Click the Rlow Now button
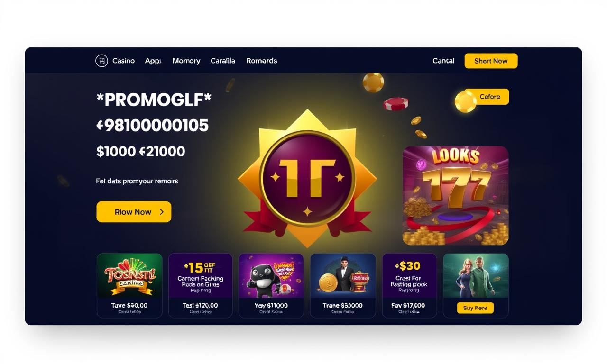The image size is (607, 364). tap(134, 212)
